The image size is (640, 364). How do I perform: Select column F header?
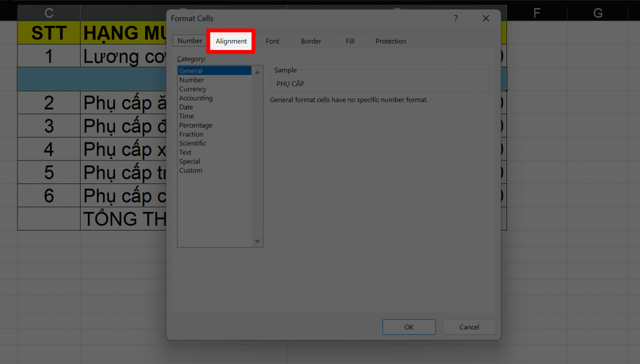click(x=536, y=13)
